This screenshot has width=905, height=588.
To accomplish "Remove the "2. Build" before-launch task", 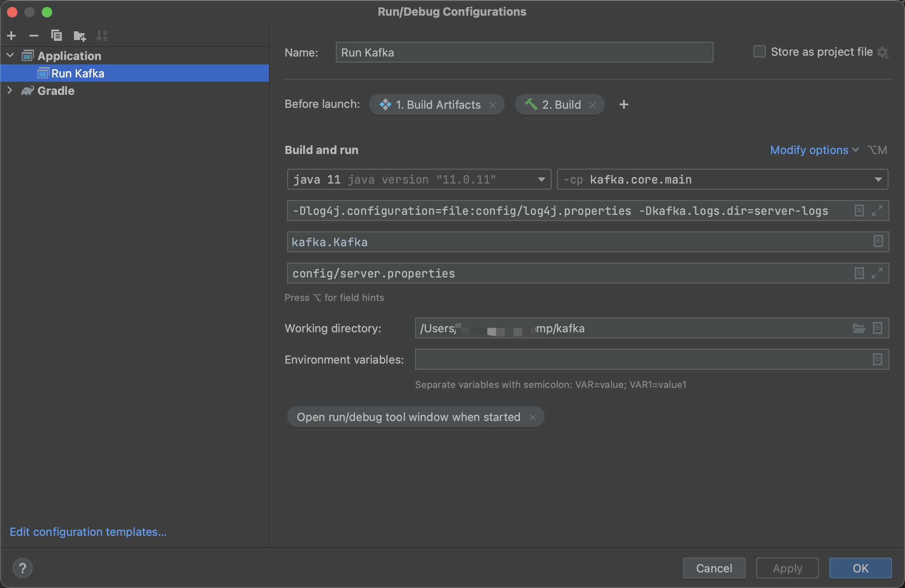I will (593, 105).
